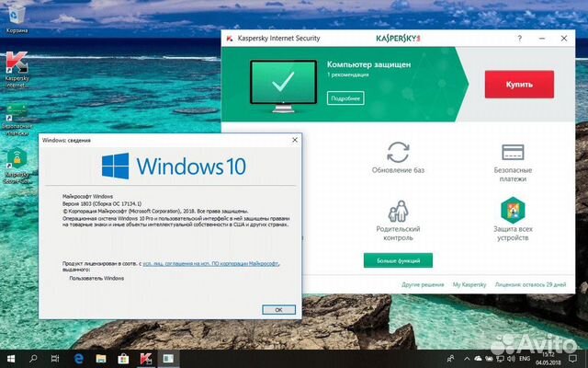Switch to winver taskbar window icon

tap(168, 359)
